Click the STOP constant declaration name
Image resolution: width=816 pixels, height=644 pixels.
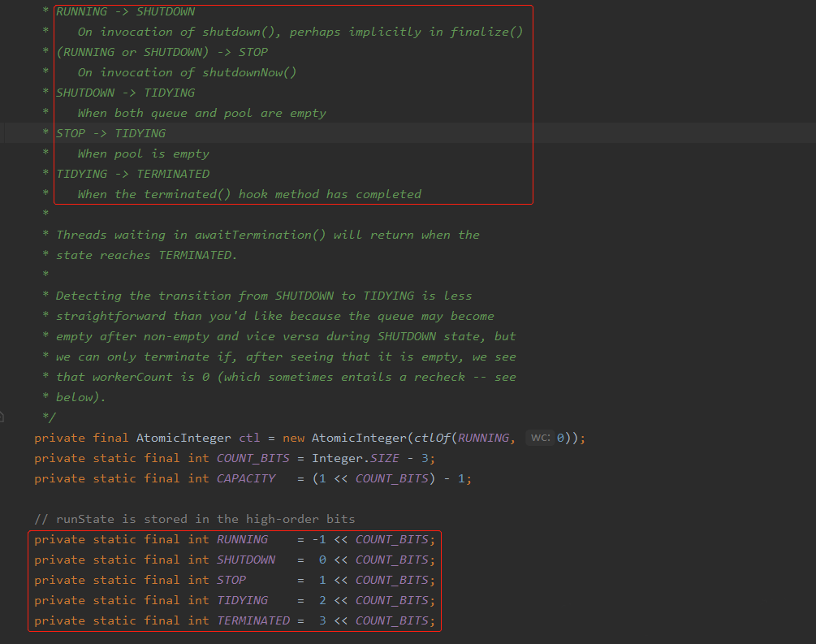[231, 580]
